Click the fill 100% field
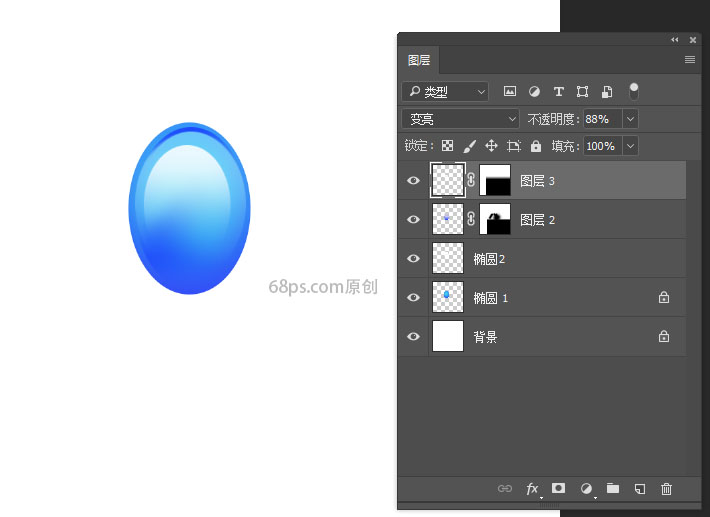The height and width of the screenshot is (517, 710). pos(603,146)
